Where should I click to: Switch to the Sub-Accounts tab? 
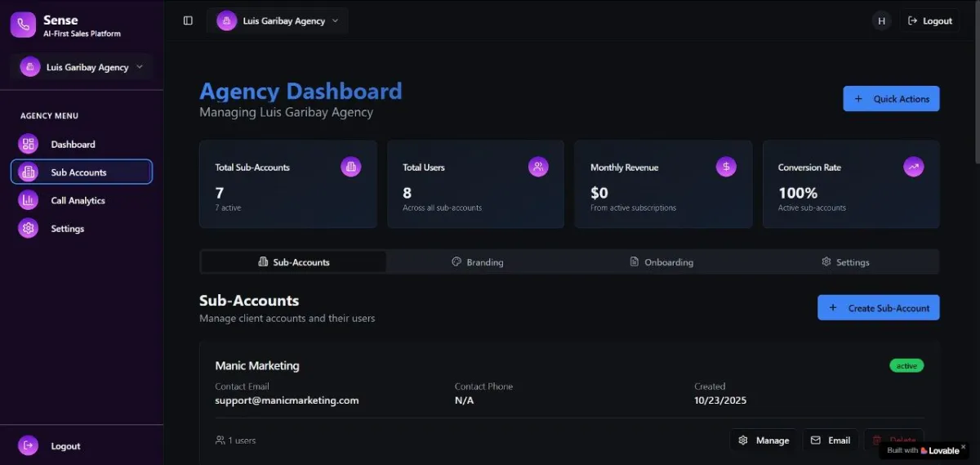pos(293,262)
